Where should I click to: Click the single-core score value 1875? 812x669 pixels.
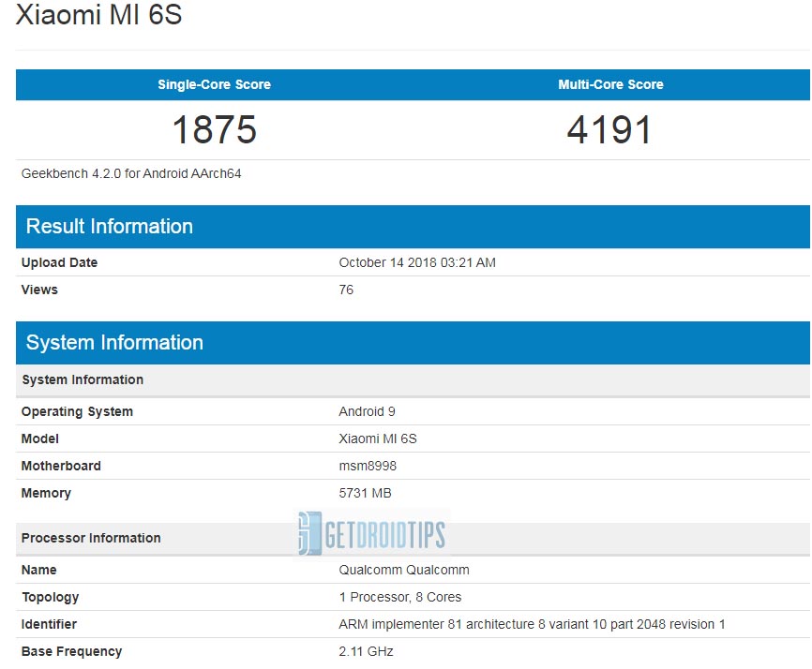(x=215, y=129)
